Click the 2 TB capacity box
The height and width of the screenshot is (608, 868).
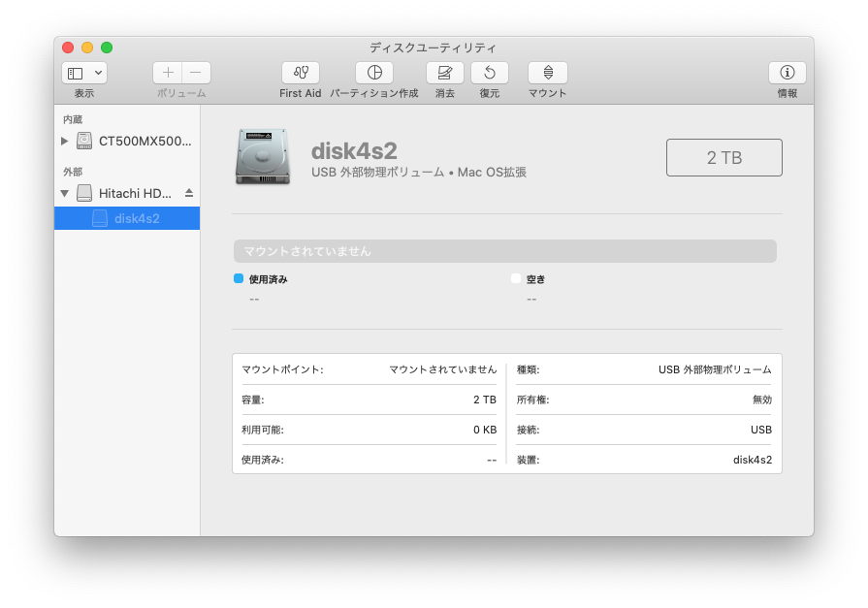(724, 158)
